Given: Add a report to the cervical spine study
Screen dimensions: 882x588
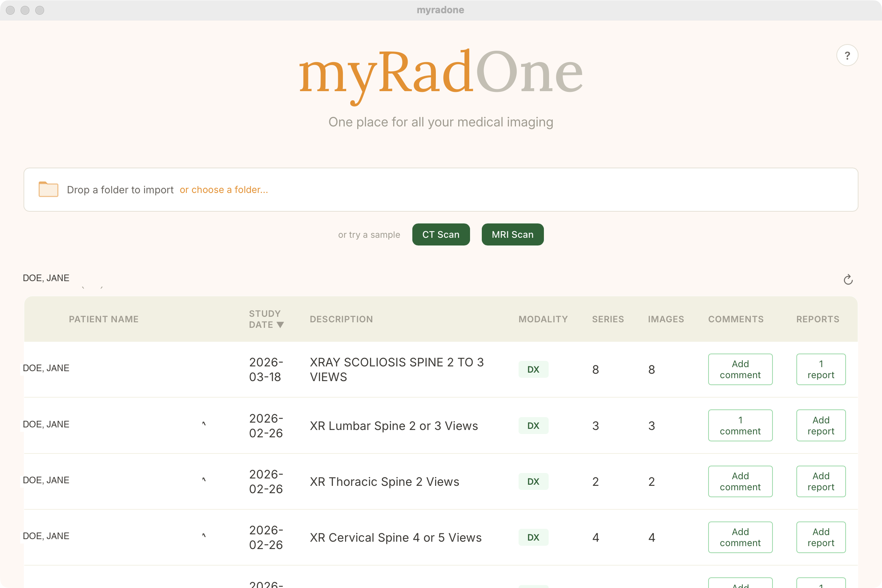Looking at the screenshot, I should pyautogui.click(x=821, y=537).
